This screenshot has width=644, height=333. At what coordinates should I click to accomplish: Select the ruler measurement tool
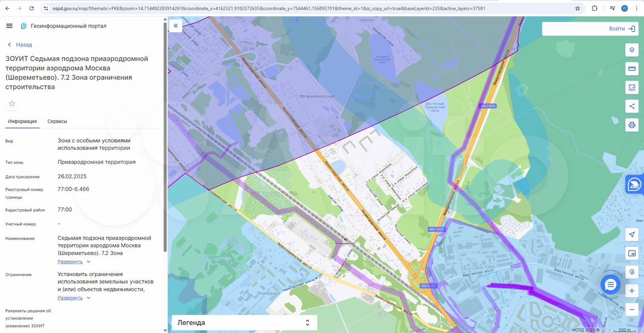[632, 68]
